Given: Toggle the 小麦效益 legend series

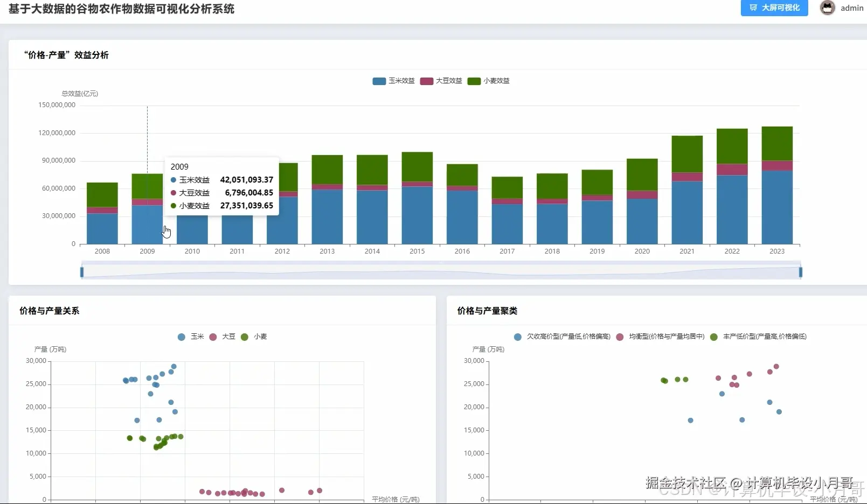Looking at the screenshot, I should tap(489, 81).
